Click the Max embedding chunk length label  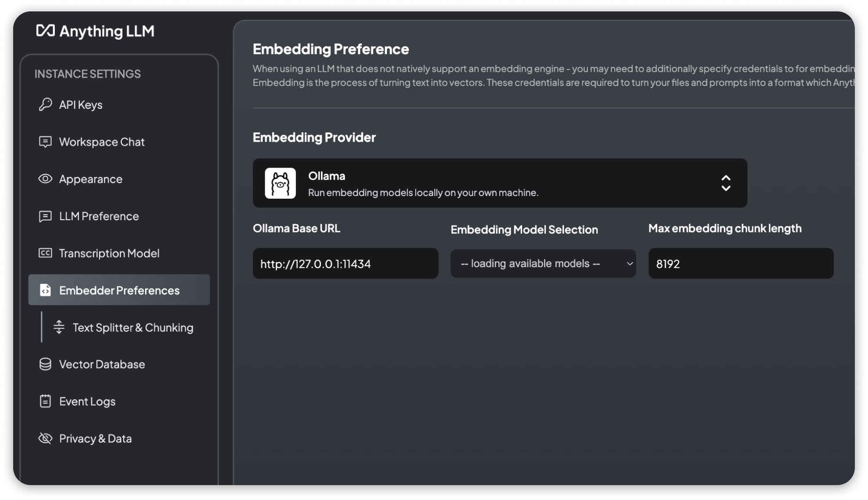725,228
